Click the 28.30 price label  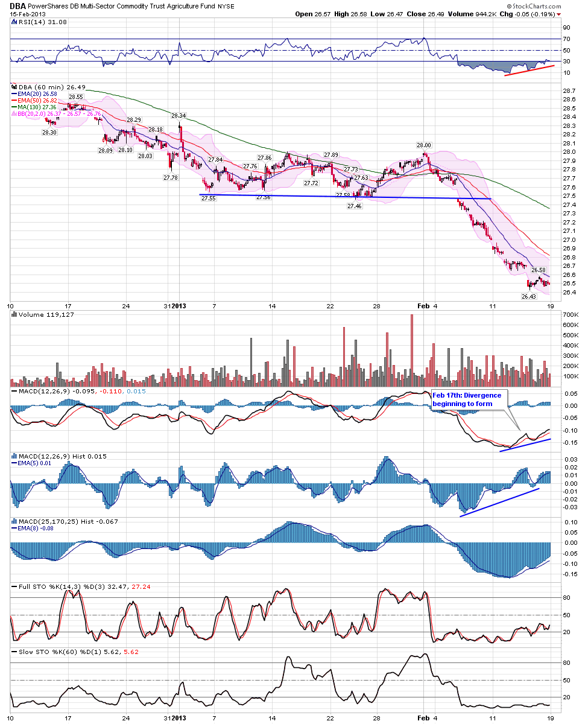(x=49, y=132)
